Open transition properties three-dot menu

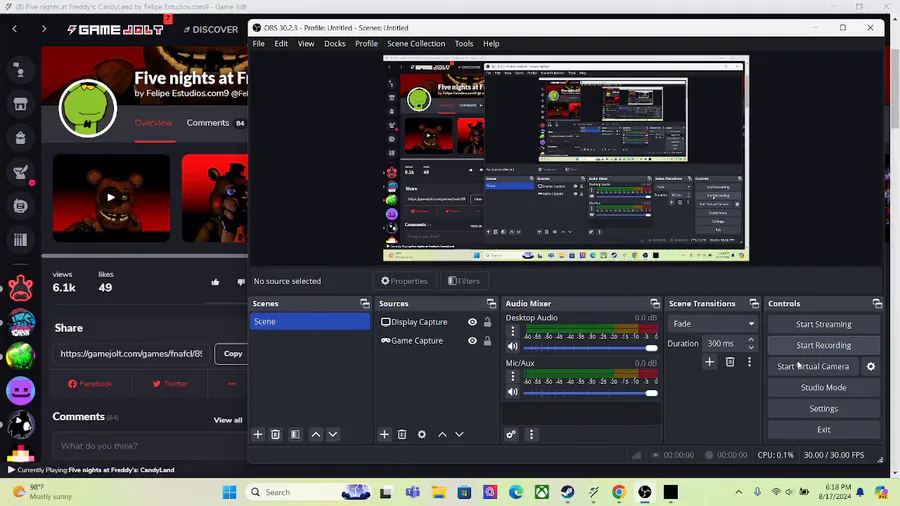(749, 362)
